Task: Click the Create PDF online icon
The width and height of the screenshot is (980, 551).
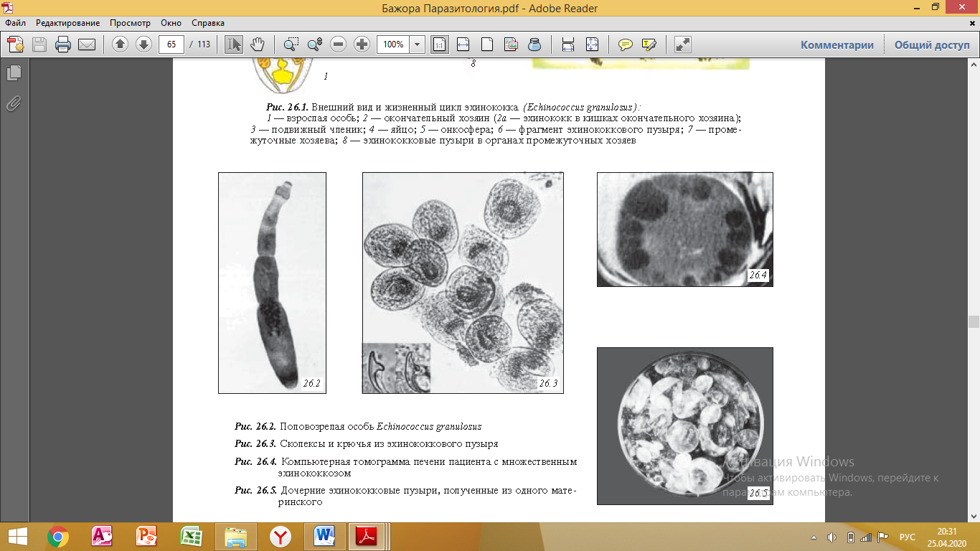Action: (16, 44)
